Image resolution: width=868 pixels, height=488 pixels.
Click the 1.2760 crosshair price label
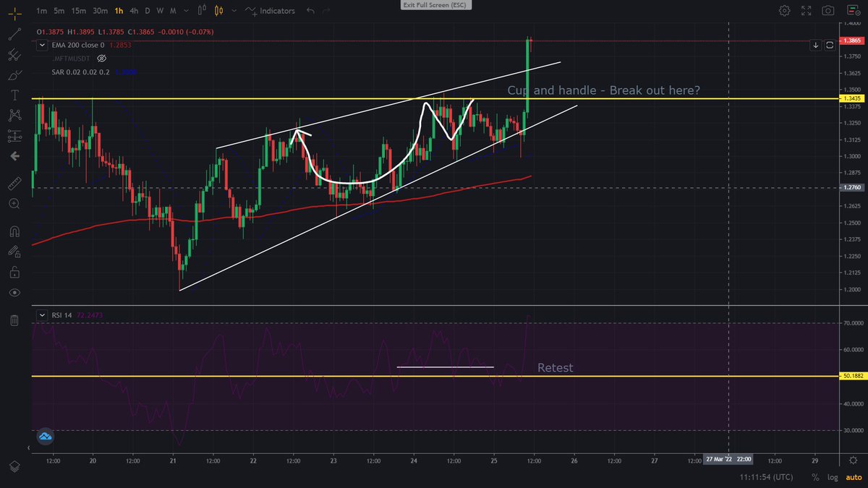tap(851, 188)
